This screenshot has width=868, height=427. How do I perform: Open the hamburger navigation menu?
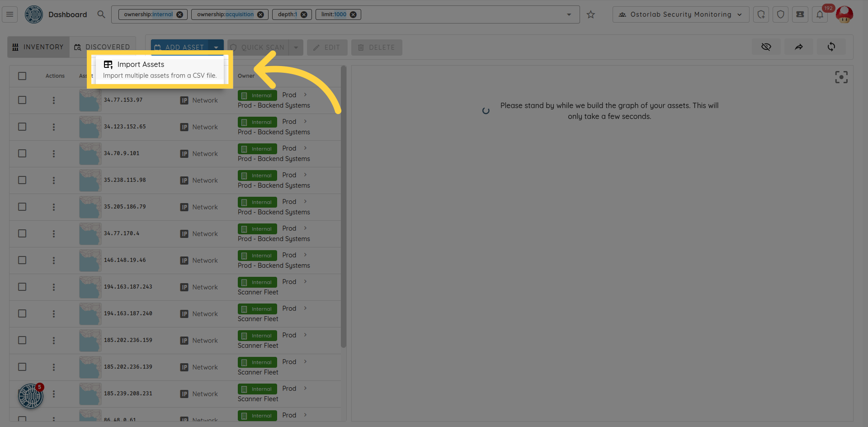point(9,14)
